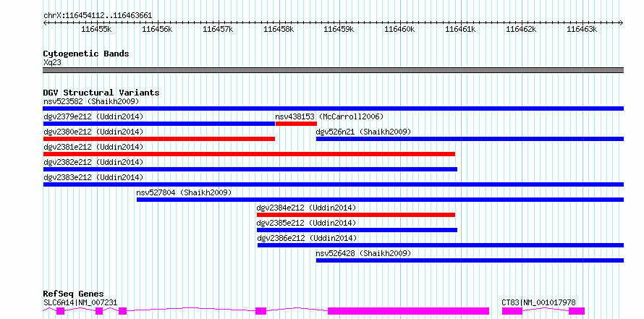This screenshot has height=319, width=644.
Task: Select the dgv2384e212 red bar
Action: pos(356,215)
